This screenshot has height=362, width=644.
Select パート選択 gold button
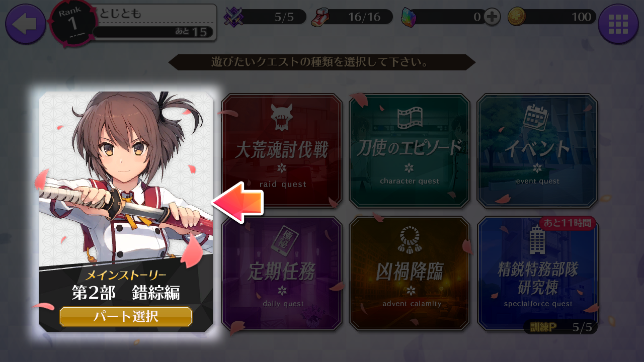(126, 317)
